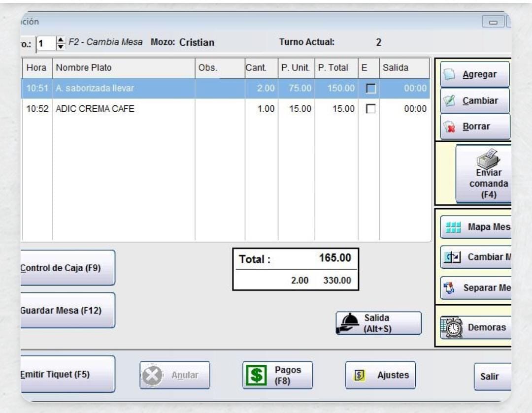Click Guardar Mesa (F12) button

67,311
